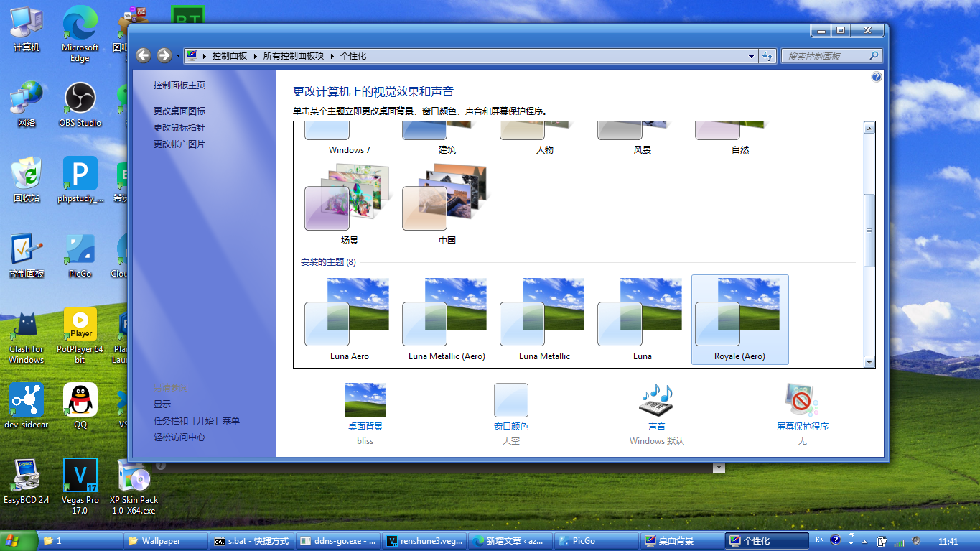Image resolution: width=980 pixels, height=551 pixels.
Task: Click 个性化 breadcrumb segment
Action: tap(353, 56)
